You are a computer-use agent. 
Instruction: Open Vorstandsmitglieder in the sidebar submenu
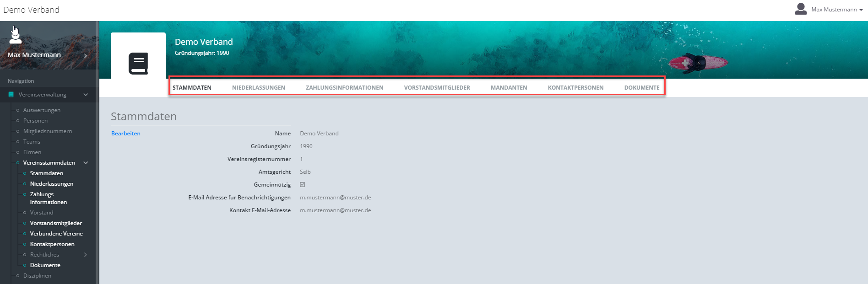[x=56, y=223]
